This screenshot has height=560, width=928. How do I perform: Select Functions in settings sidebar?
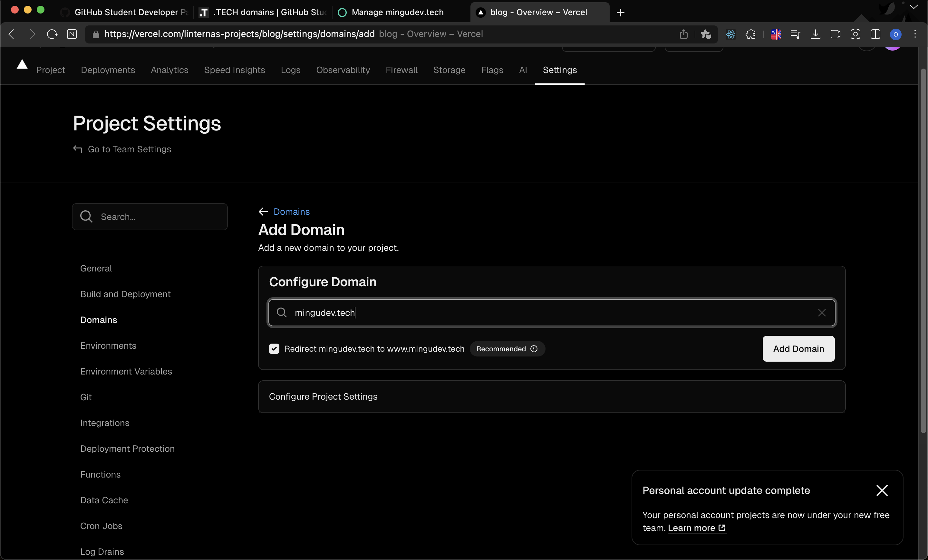(x=100, y=475)
